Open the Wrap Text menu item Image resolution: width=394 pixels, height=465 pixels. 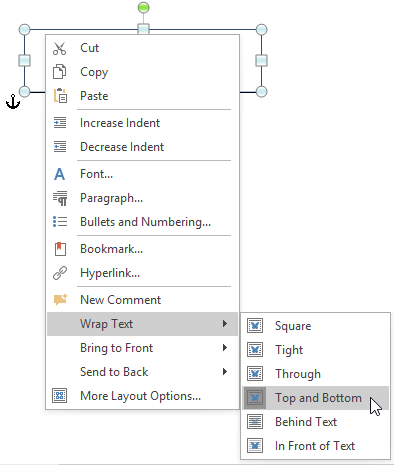(x=142, y=324)
